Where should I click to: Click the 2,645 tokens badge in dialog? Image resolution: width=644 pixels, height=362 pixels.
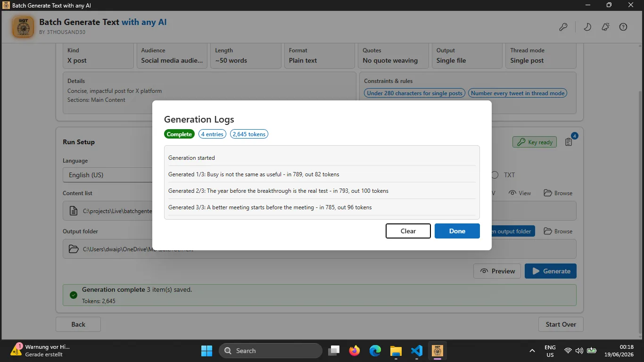coord(249,134)
